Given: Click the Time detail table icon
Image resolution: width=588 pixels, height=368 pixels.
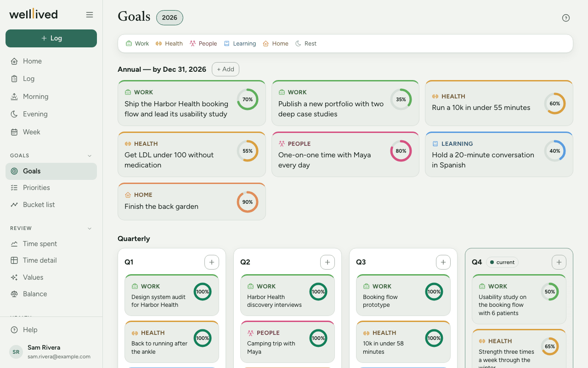Looking at the screenshot, I should pos(14,260).
